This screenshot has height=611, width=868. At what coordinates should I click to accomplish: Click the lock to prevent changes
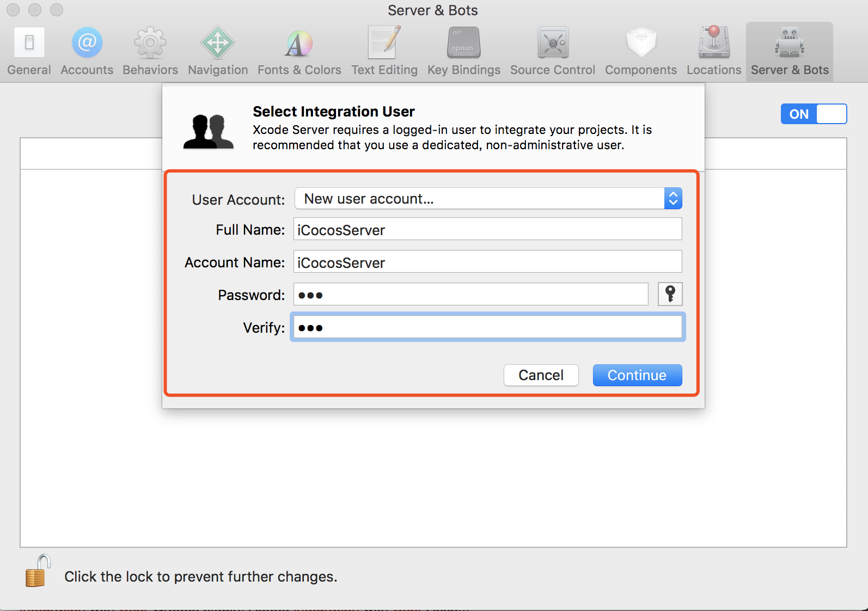(x=38, y=571)
